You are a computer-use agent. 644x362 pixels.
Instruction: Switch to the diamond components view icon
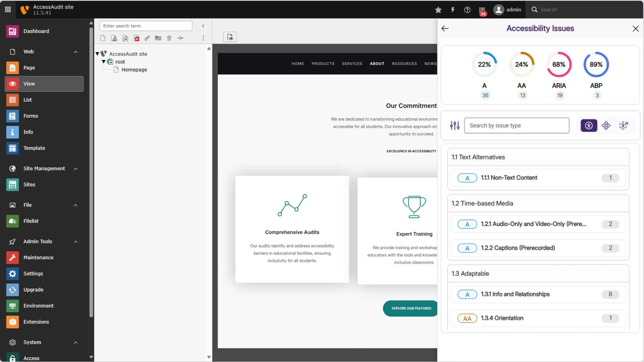[x=606, y=125]
